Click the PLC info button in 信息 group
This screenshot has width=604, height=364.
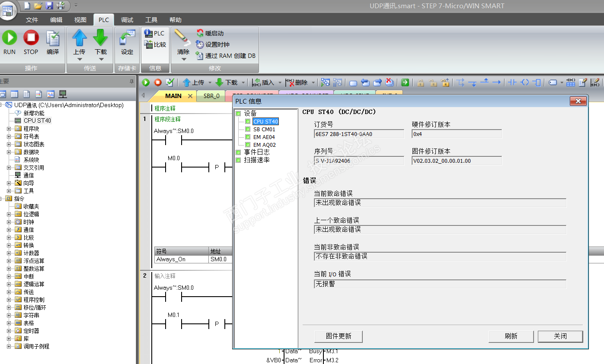tap(154, 33)
